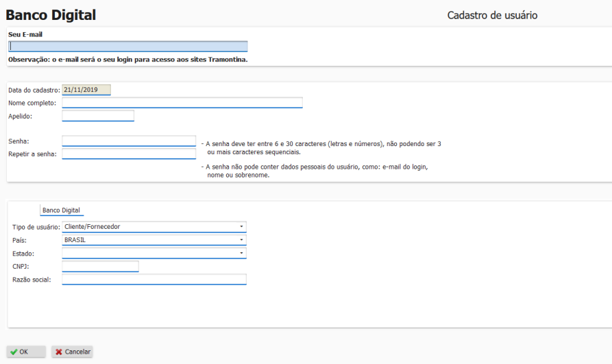Confirm the form with the OK button
Screen dimensions: 612x364
pos(26,352)
